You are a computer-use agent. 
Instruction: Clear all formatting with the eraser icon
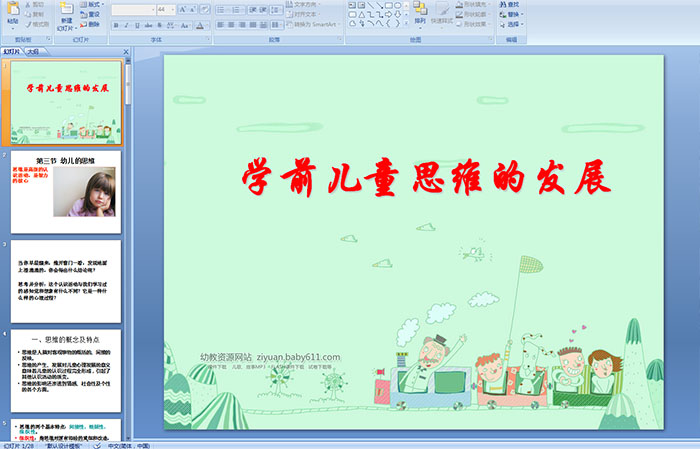204,9
